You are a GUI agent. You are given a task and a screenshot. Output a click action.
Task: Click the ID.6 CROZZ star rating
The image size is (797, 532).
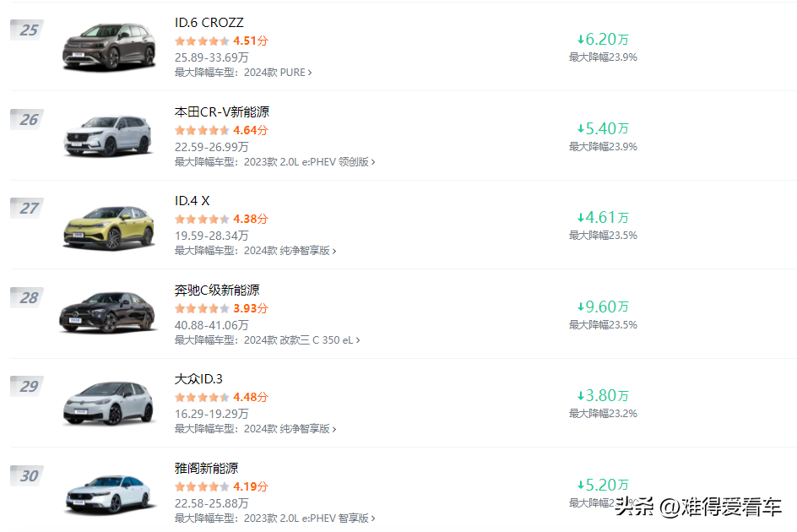tap(202, 41)
